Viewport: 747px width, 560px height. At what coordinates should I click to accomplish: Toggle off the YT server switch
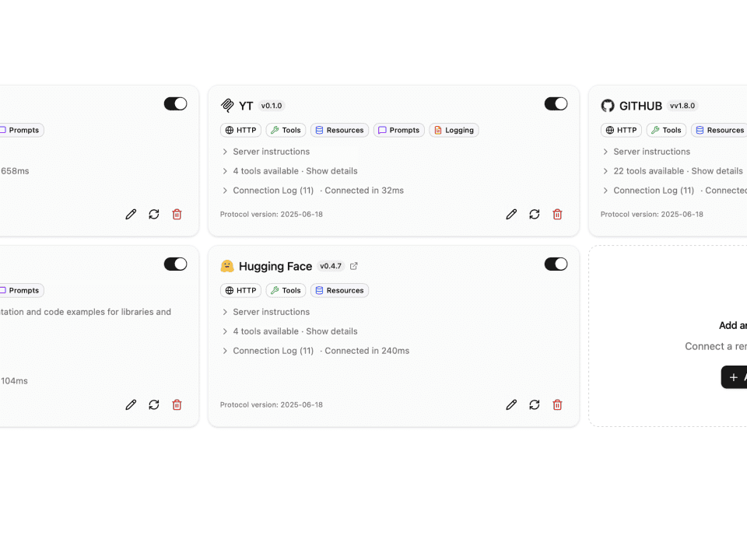556,103
